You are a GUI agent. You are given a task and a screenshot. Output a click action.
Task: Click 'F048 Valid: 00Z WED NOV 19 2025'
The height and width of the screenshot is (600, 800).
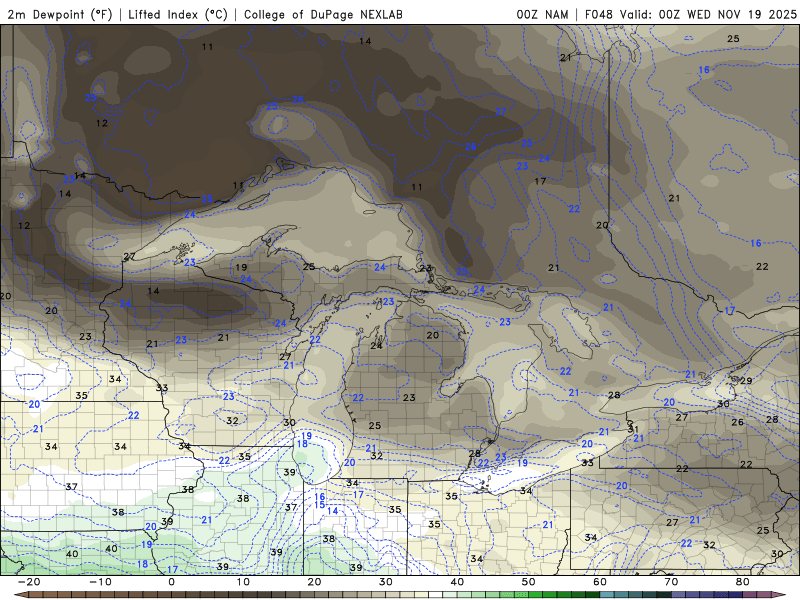(690, 14)
